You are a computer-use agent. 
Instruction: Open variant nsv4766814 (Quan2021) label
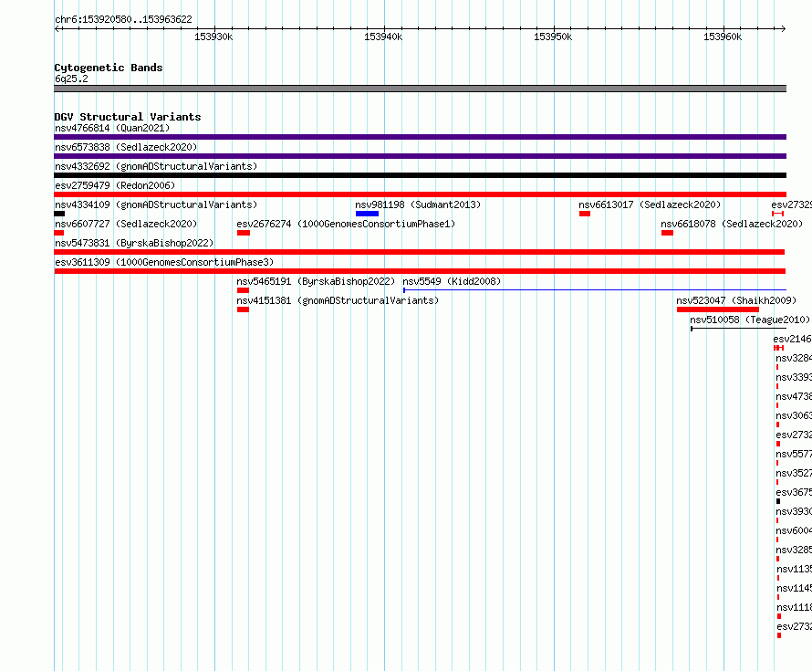click(112, 128)
